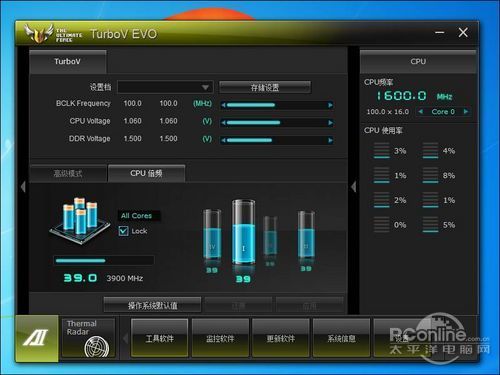Open the 设置档 profile dropdown
This screenshot has height=375, width=500.
(x=165, y=87)
